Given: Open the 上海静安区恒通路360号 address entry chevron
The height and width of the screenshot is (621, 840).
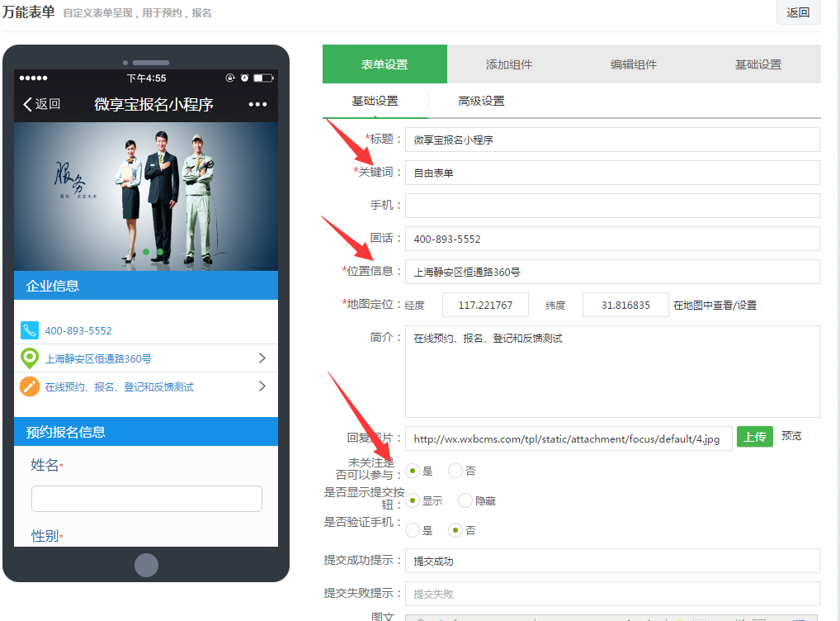Looking at the screenshot, I should click(x=262, y=358).
